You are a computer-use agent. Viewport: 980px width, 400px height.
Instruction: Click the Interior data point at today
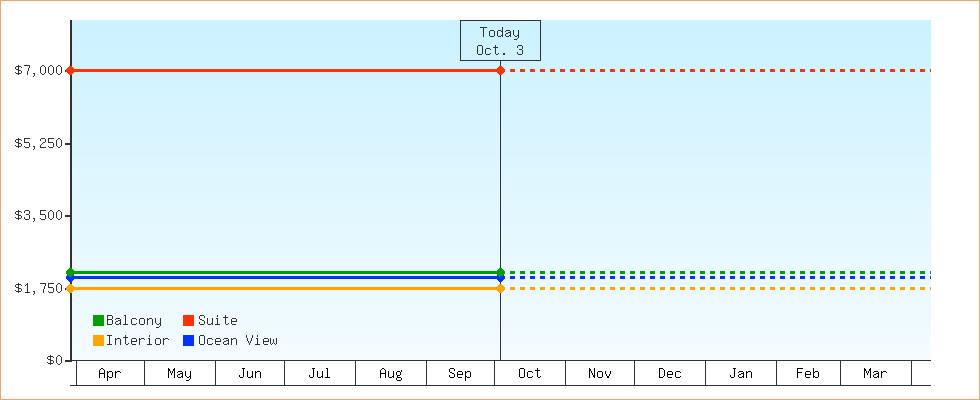500,288
